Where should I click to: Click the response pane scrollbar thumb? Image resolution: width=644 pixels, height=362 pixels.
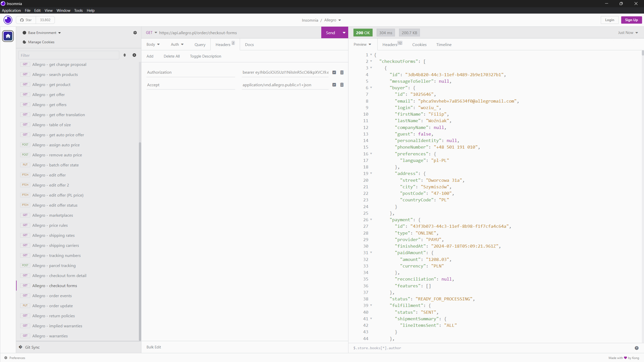[x=643, y=53]
